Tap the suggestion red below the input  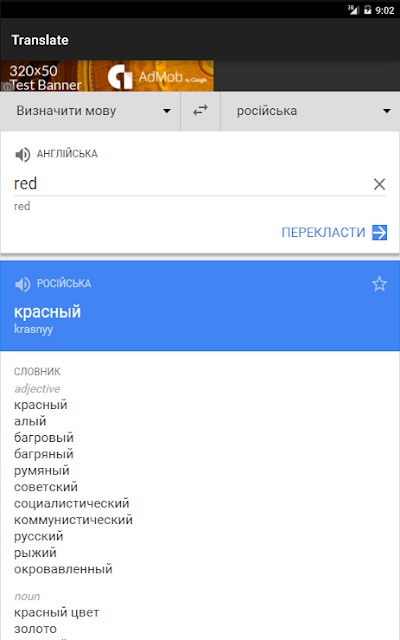click(x=22, y=206)
